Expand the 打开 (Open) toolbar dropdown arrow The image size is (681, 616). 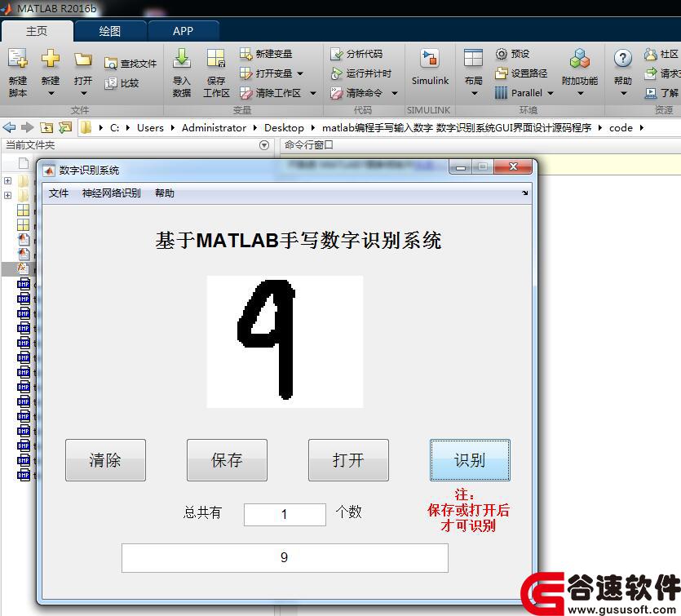83,93
